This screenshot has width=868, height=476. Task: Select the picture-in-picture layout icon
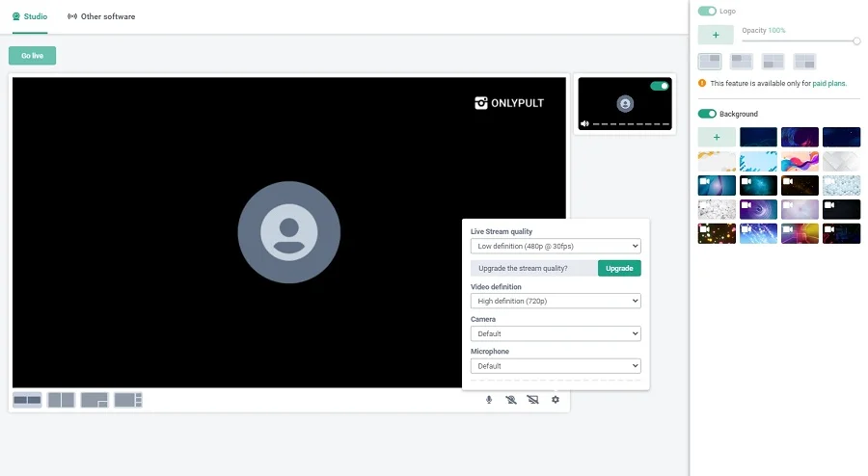click(x=95, y=400)
